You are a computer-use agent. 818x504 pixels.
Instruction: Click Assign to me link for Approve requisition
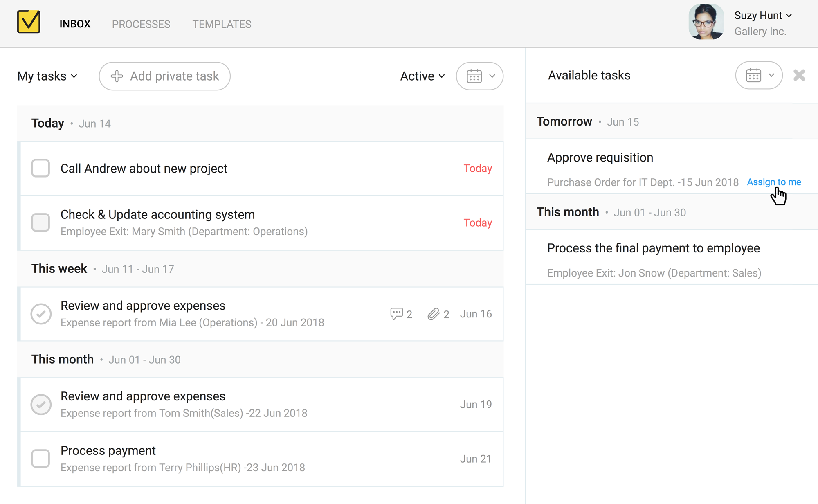pos(773,182)
